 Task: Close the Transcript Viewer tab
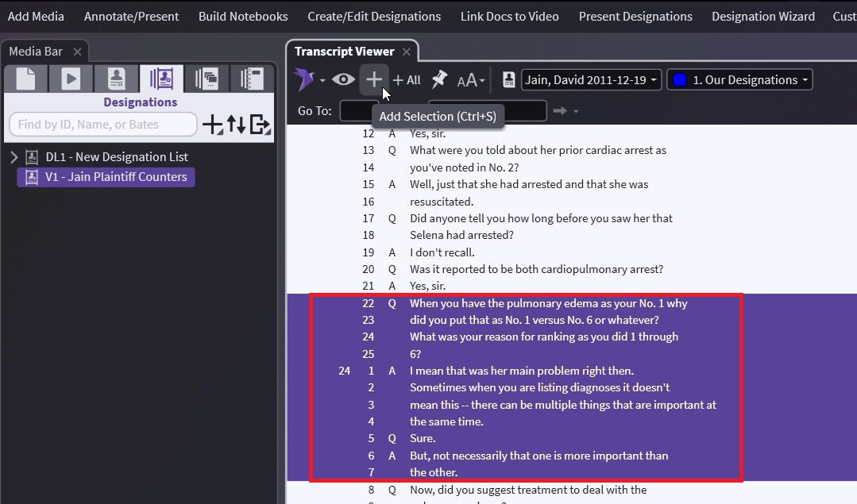pyautogui.click(x=405, y=52)
